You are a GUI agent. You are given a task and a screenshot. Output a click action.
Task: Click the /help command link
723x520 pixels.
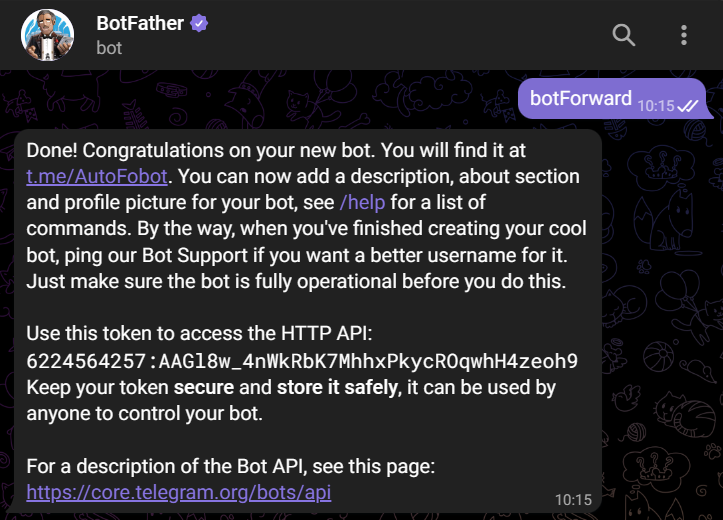tap(362, 202)
